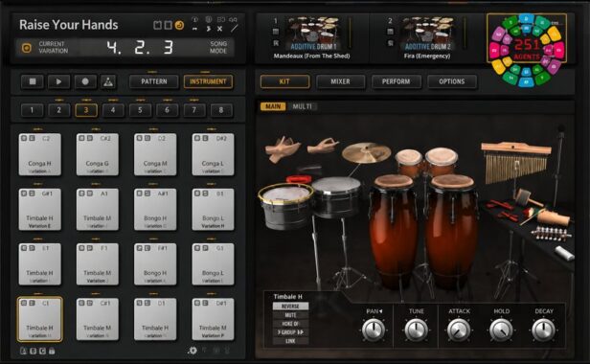590x364 pixels.
Task: Adjust the Tune knob
Action: (416, 330)
